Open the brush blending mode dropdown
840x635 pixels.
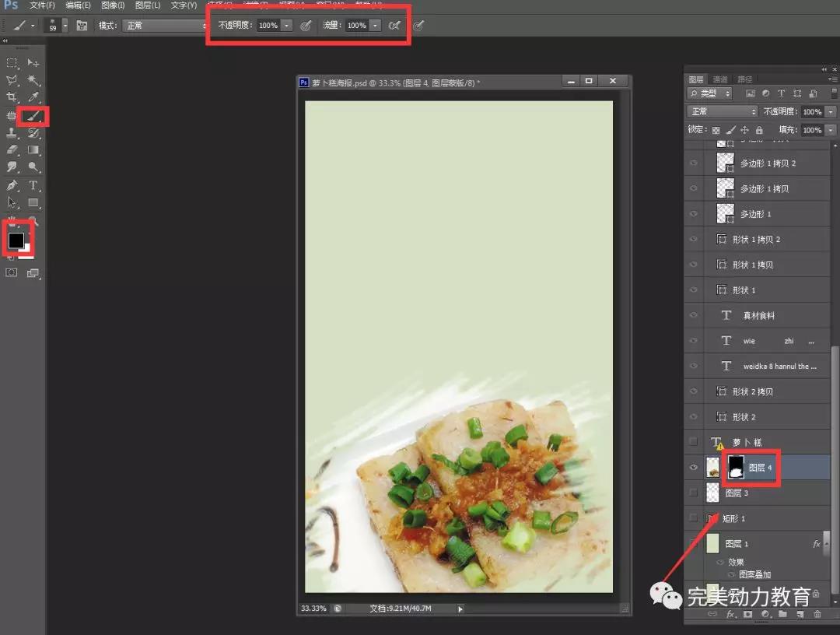(x=165, y=26)
